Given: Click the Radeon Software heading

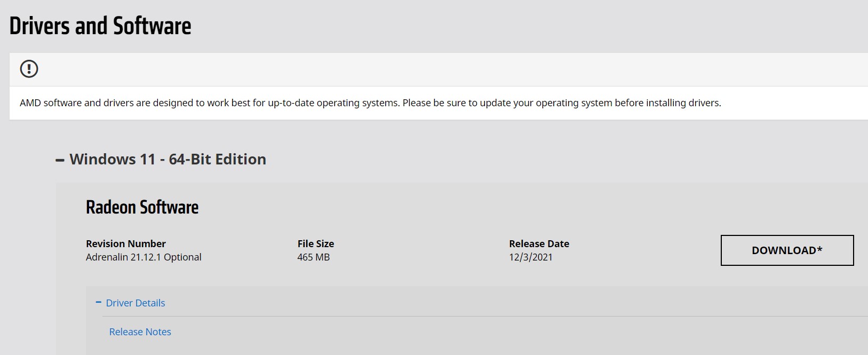Looking at the screenshot, I should click(142, 207).
